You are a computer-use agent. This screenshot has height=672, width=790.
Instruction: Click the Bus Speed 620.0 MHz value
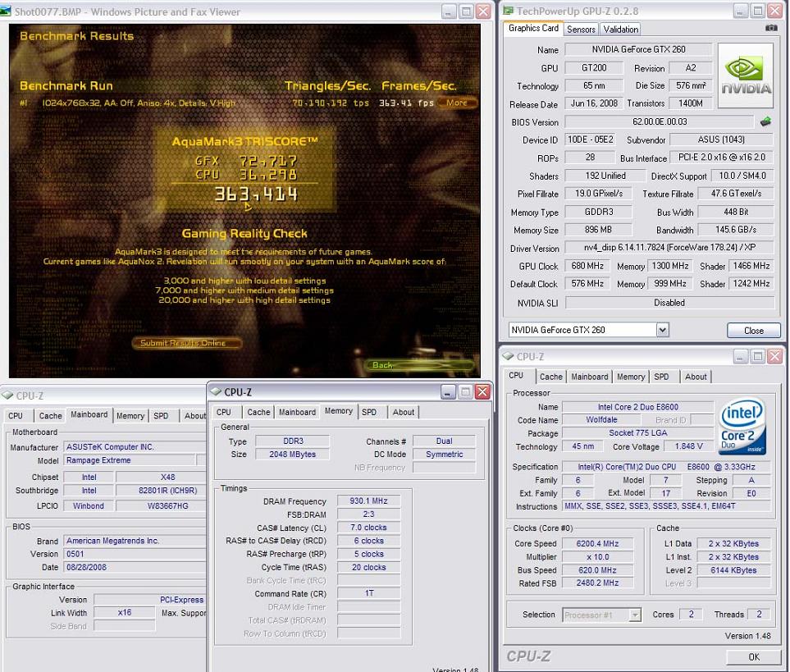[x=597, y=570]
